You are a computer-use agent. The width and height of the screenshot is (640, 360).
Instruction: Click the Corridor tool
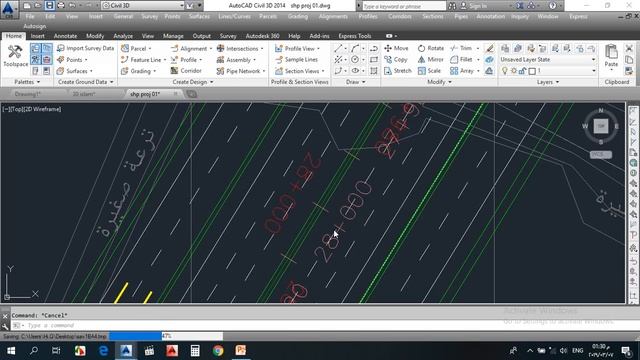[186, 71]
